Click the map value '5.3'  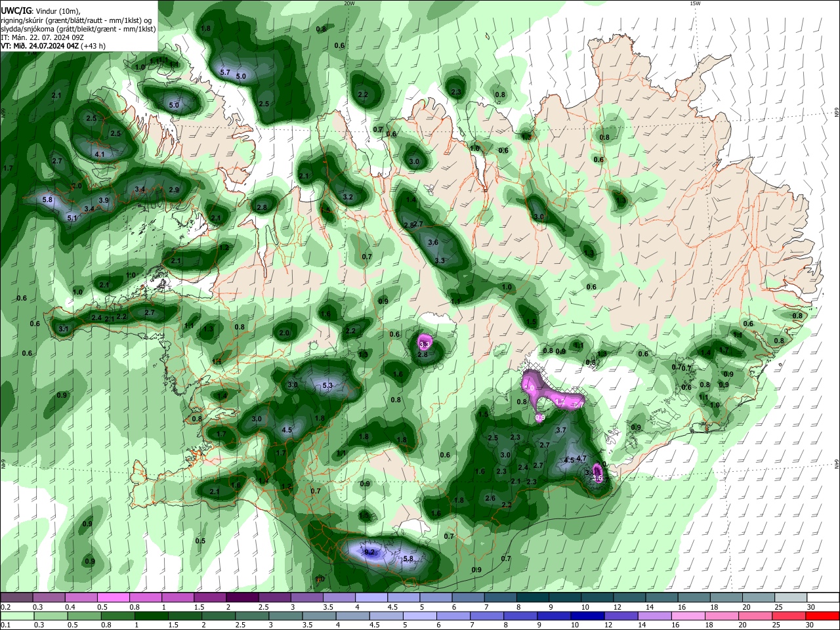click(x=328, y=386)
